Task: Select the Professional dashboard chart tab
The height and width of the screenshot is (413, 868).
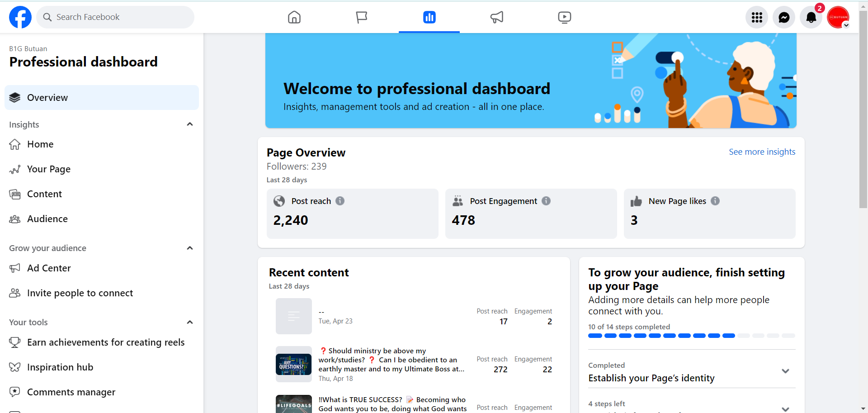Action: [x=429, y=17]
